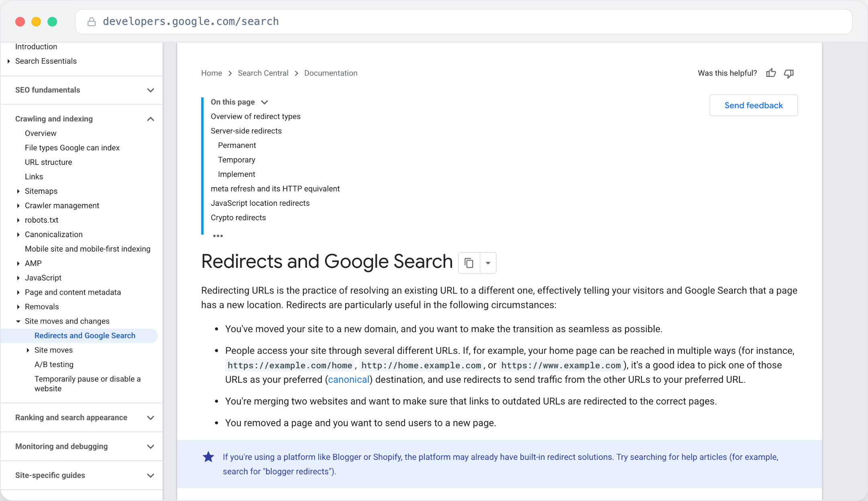The image size is (868, 501).
Task: Click the thumbs up helpful icon
Action: 771,73
